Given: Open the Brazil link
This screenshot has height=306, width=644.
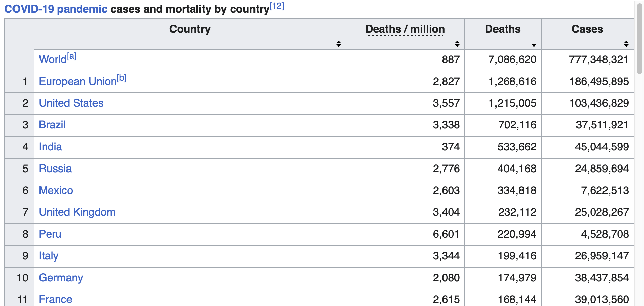Looking at the screenshot, I should click(52, 125).
